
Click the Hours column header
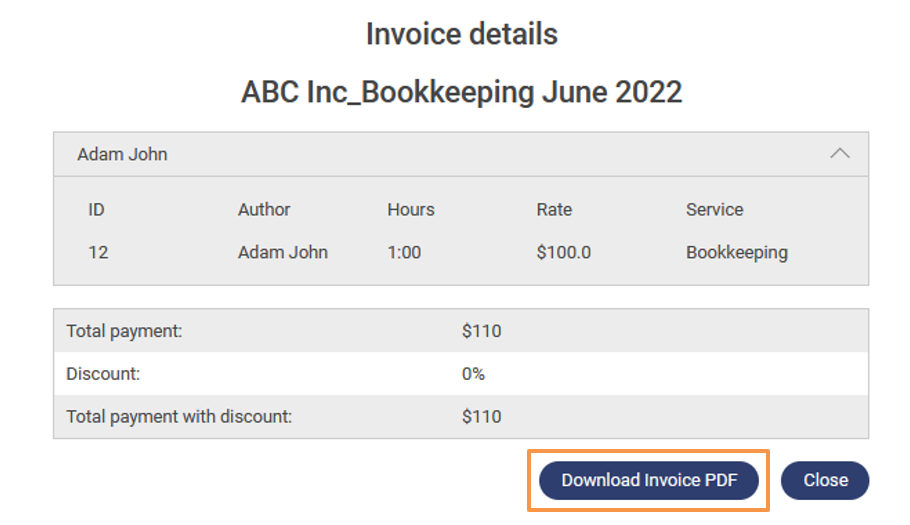(411, 210)
